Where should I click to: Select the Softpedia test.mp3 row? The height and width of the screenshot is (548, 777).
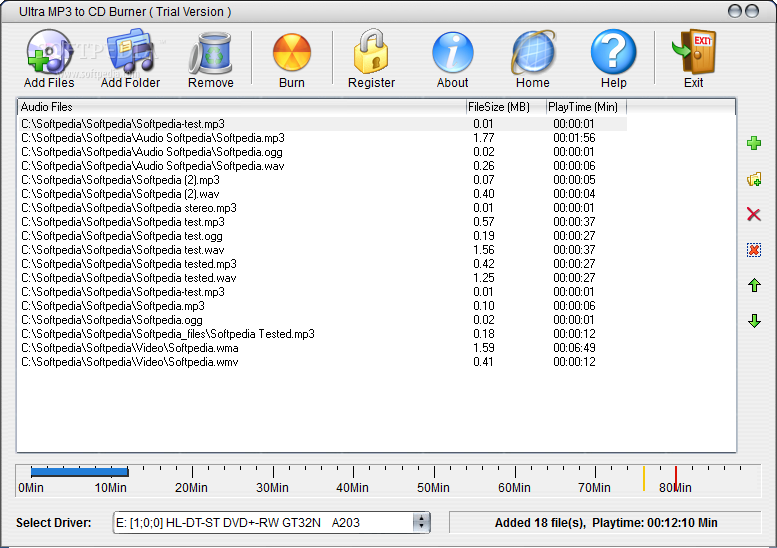click(x=323, y=222)
